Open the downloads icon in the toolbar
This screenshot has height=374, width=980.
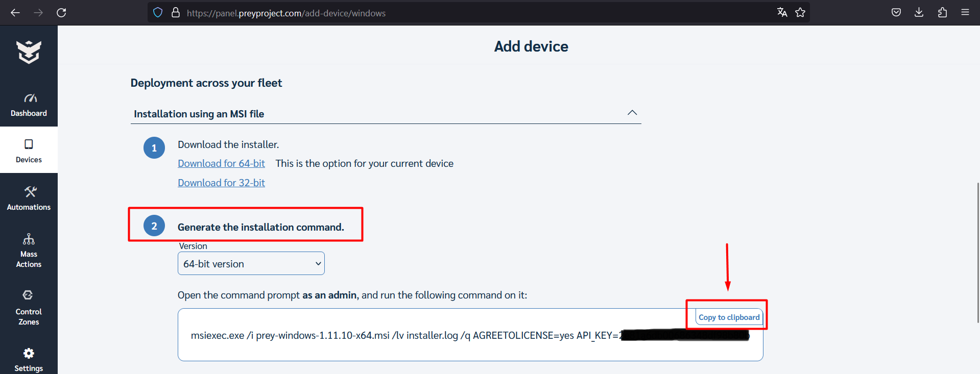click(x=919, y=12)
